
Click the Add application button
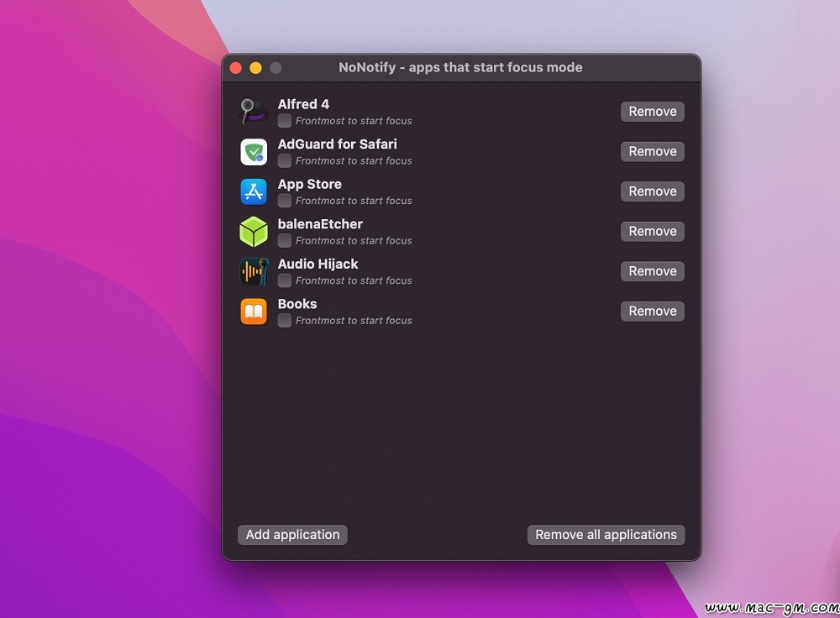click(292, 535)
